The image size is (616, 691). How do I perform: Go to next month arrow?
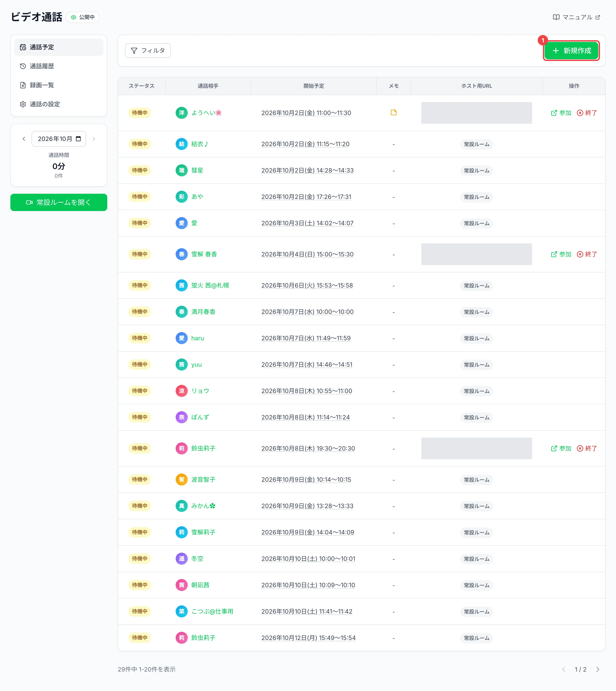94,139
